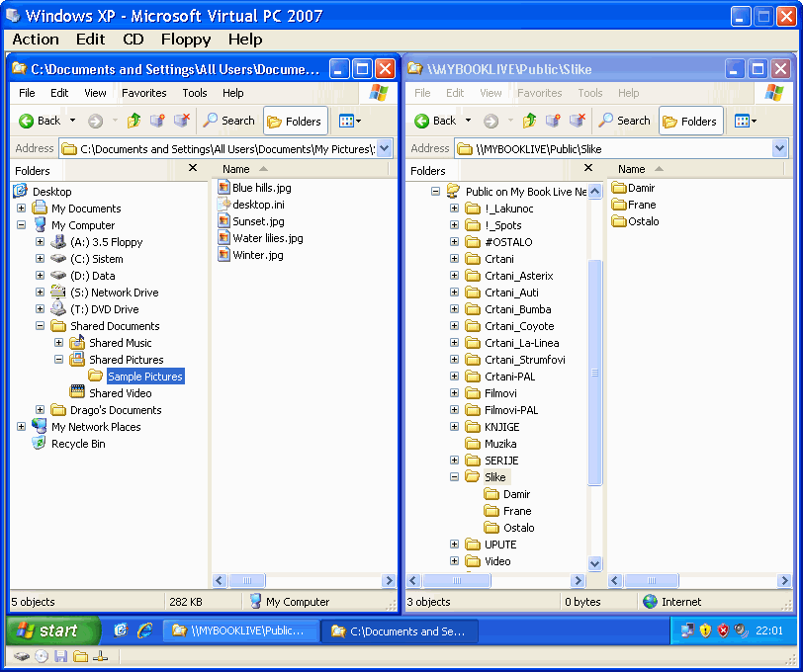Select Ostalo folder in right file list
The width and height of the screenshot is (803, 672).
pos(636,221)
